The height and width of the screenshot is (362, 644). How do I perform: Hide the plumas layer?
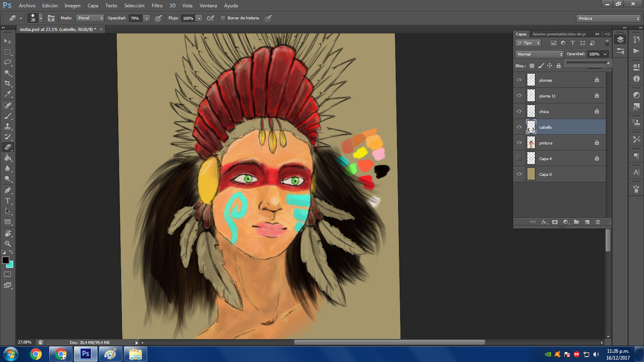(x=519, y=80)
